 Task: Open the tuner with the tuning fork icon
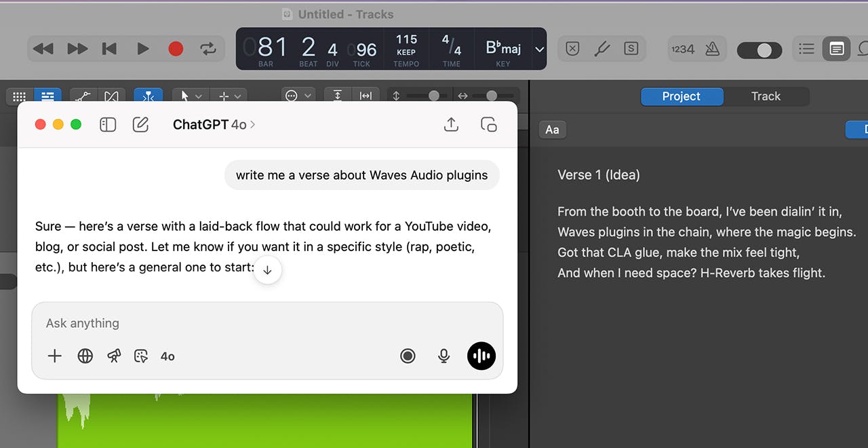tap(602, 49)
